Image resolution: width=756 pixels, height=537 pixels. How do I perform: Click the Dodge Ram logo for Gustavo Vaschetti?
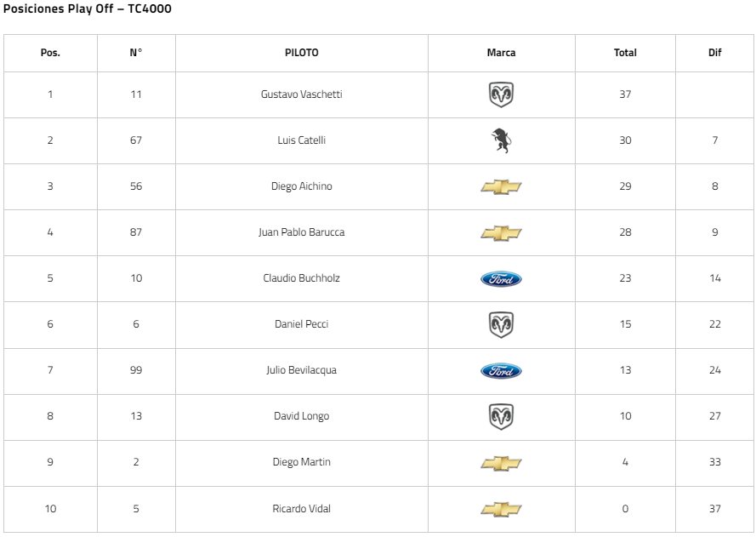point(501,94)
